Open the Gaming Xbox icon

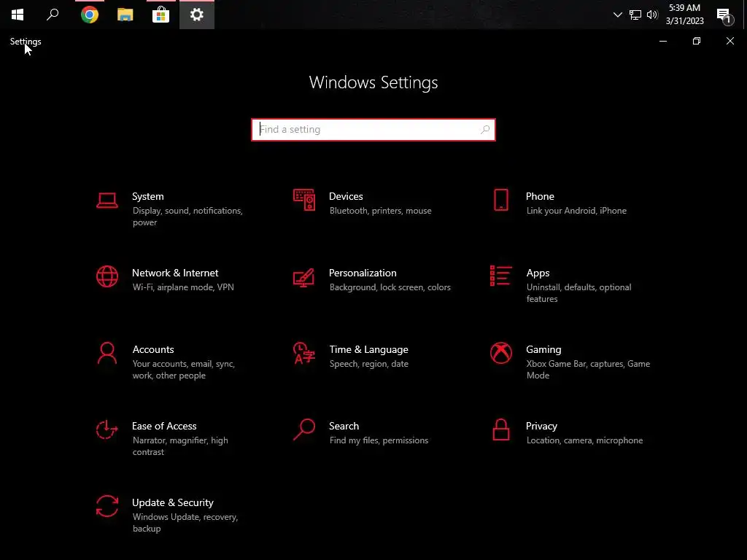click(x=500, y=354)
